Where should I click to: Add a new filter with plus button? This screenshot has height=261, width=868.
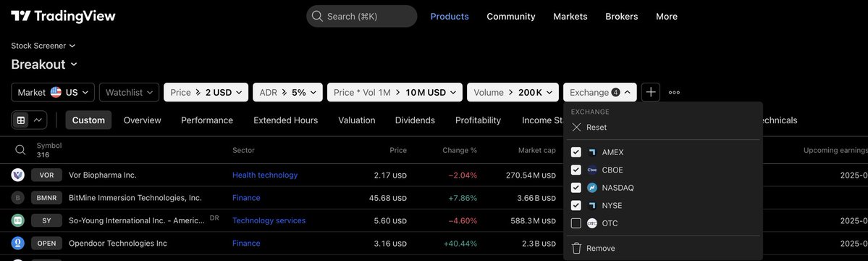650,92
